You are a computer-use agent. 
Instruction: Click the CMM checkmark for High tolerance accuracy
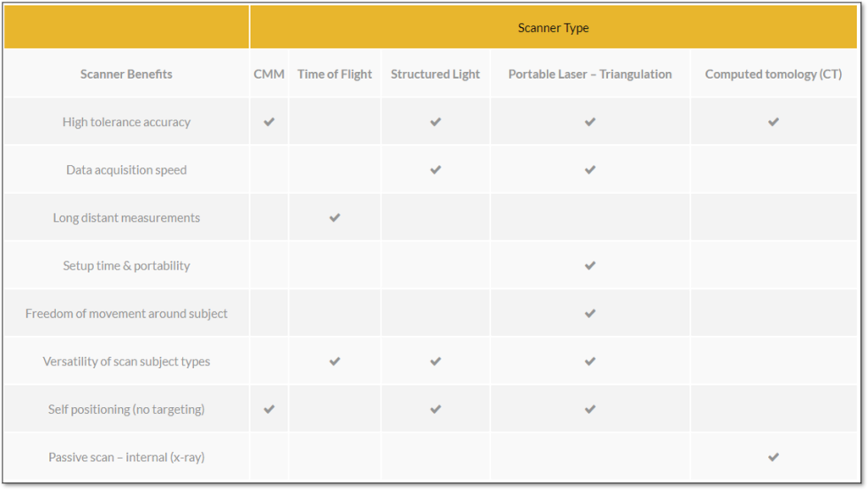pos(269,122)
